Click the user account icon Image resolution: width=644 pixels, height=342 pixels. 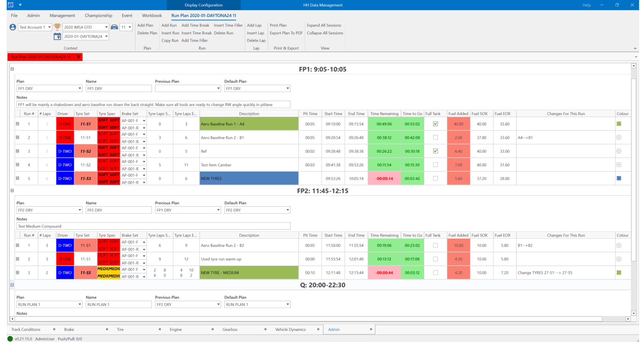point(13,27)
